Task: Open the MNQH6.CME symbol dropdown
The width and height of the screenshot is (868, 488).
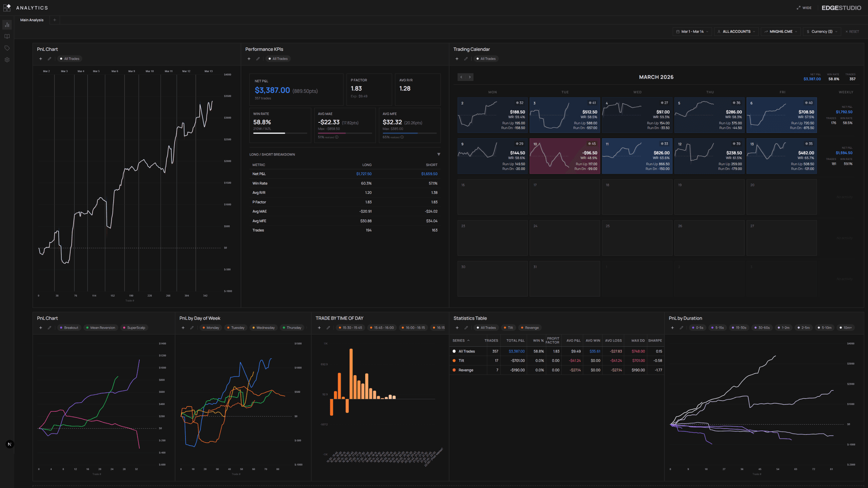Action: click(781, 31)
